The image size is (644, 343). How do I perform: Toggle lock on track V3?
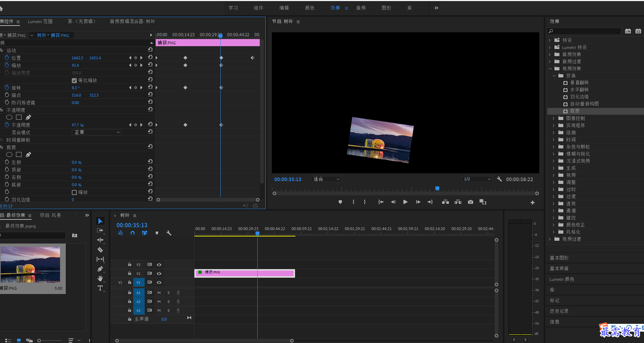[x=130, y=265]
